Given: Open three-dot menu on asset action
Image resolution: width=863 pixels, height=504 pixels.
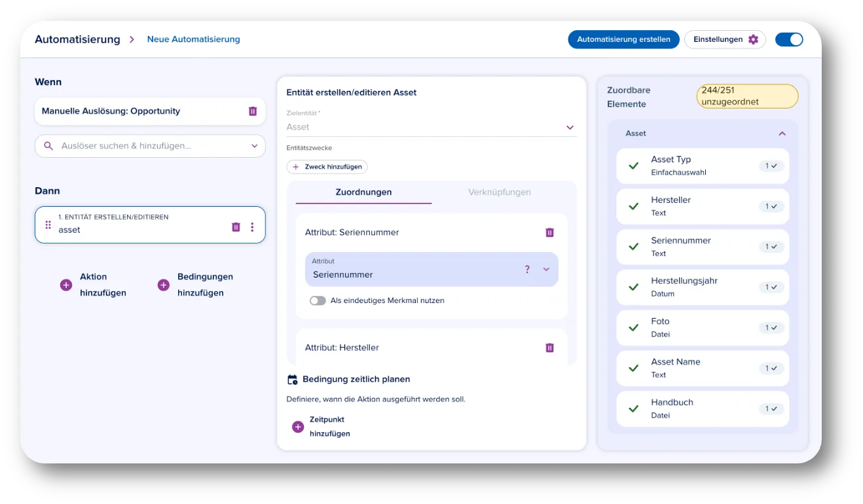Looking at the screenshot, I should (252, 227).
